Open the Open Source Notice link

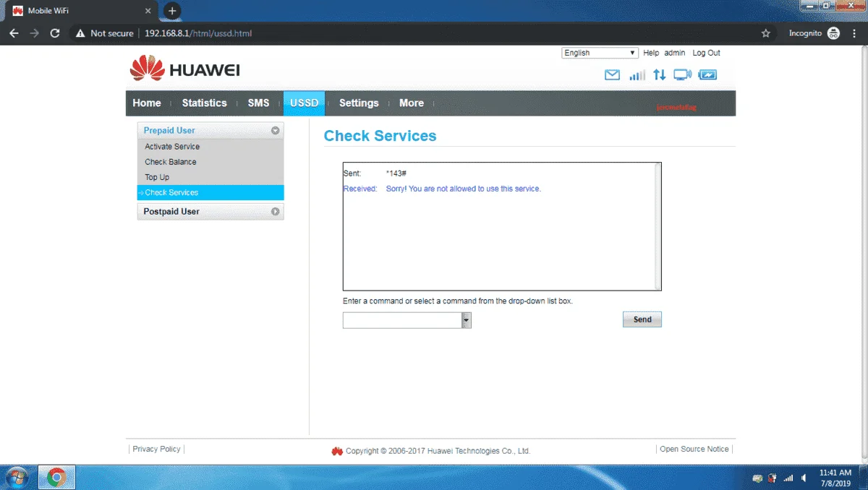point(694,449)
